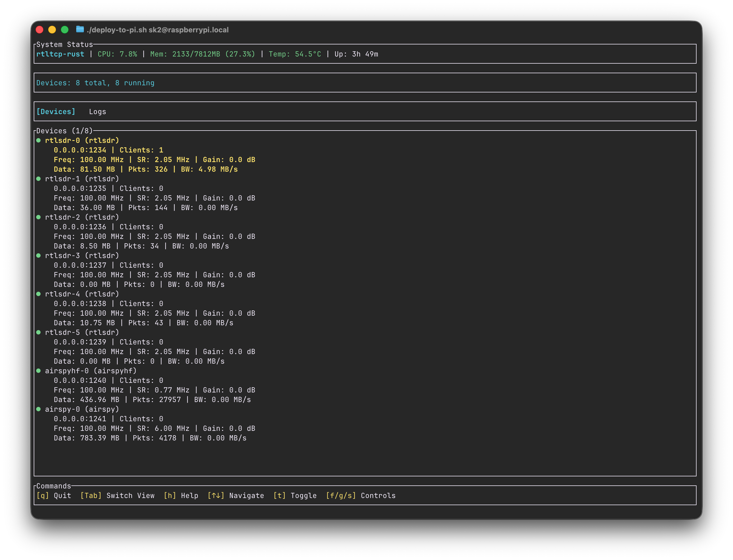Screen dimensions: 733x560
Task: Click the [q] Quit command
Action: [x=54, y=496]
